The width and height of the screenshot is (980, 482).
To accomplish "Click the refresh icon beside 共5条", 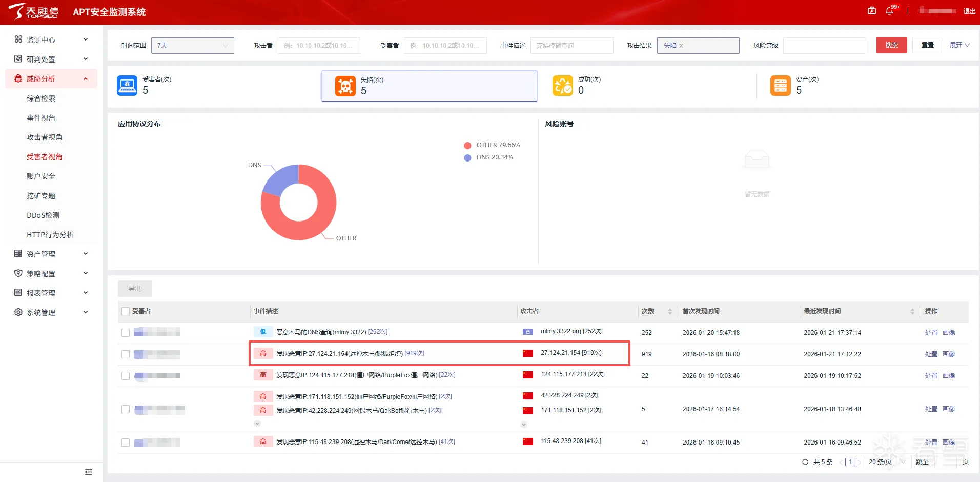I will 805,462.
